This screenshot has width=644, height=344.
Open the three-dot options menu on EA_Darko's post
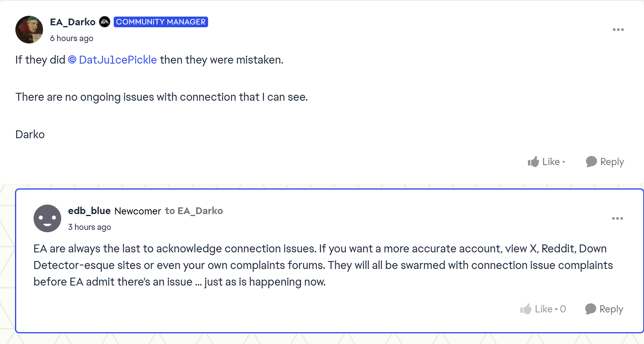click(618, 30)
